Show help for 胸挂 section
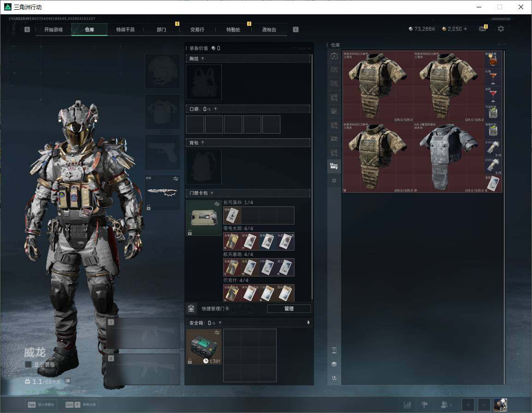 click(x=202, y=59)
